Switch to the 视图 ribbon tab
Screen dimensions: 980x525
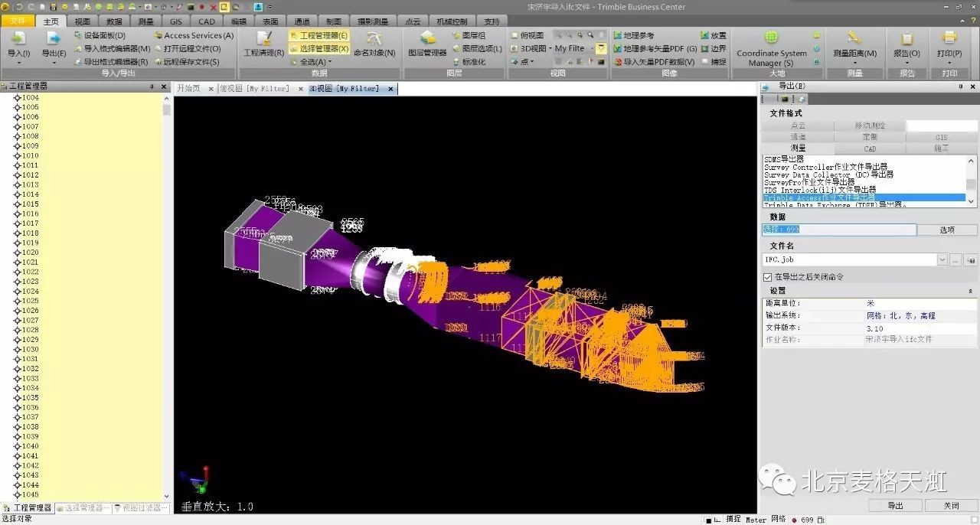83,21
